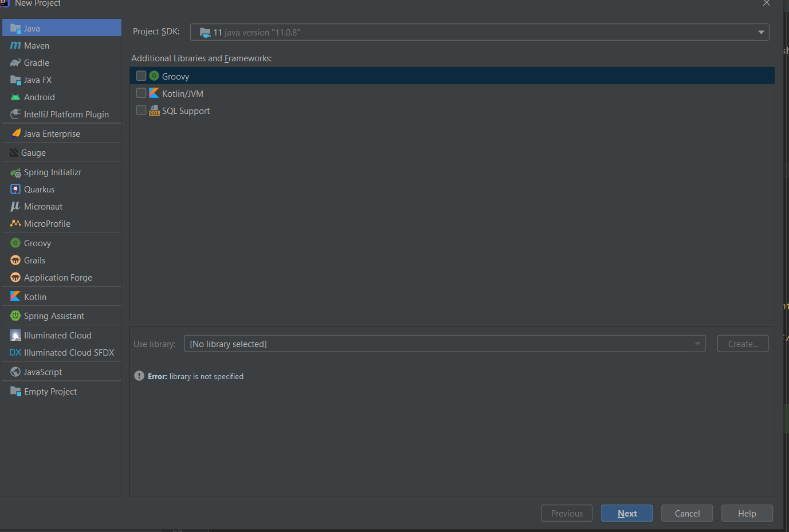The image size is (789, 532).
Task: Click the Empty Project folder icon
Action: tap(15, 391)
